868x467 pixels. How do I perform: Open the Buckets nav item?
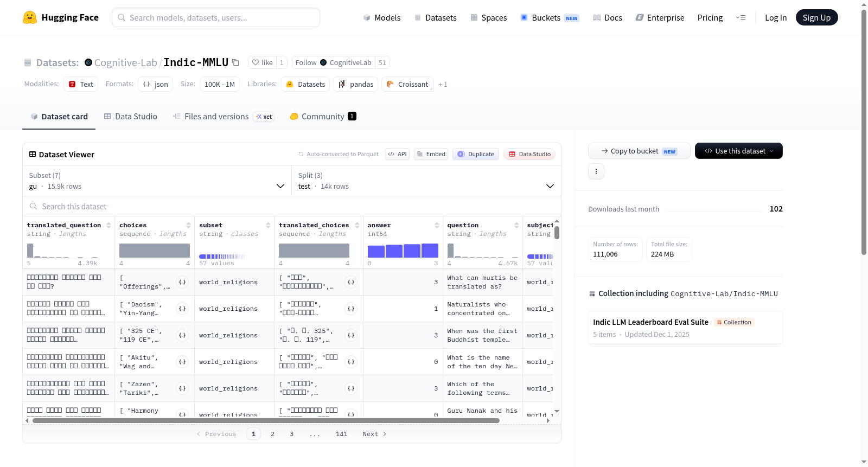550,17
